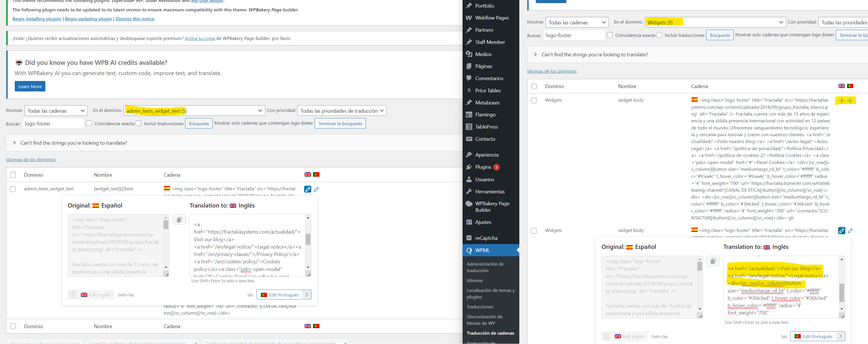The width and height of the screenshot is (868, 344).
Task: Click the Páginas page icon
Action: pyautogui.click(x=469, y=66)
